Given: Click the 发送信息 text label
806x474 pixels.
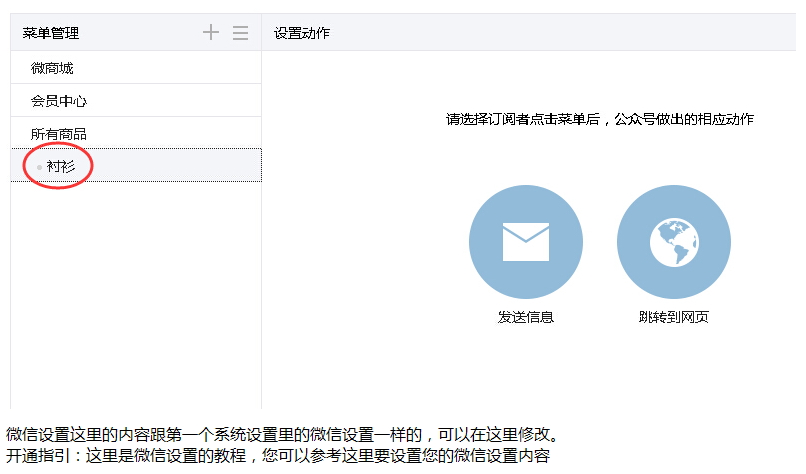Looking at the screenshot, I should pyautogui.click(x=525, y=317).
